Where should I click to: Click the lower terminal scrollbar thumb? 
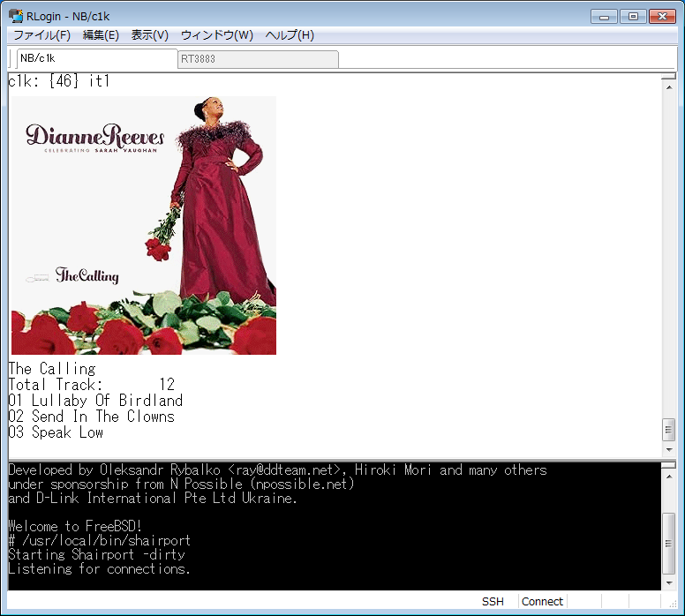coord(668,543)
